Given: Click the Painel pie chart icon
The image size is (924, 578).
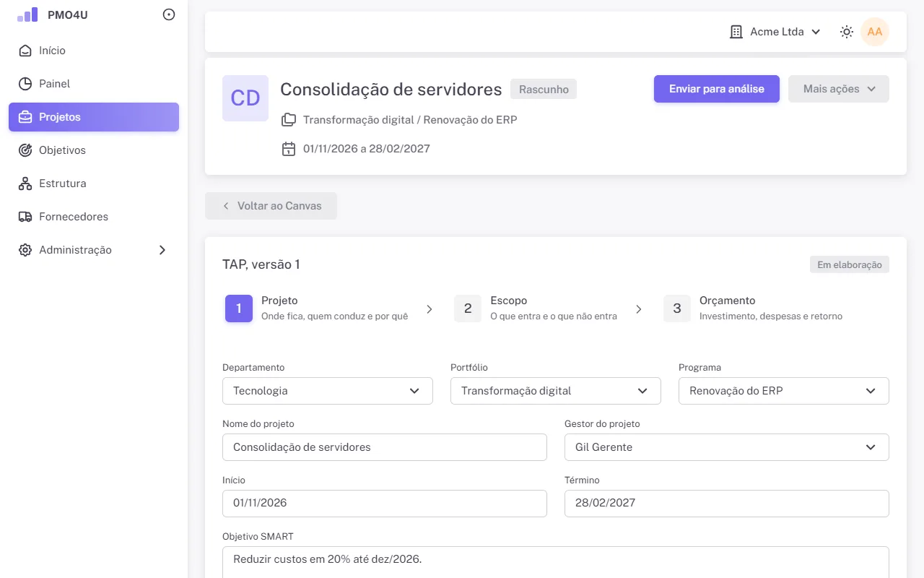Looking at the screenshot, I should [x=25, y=84].
